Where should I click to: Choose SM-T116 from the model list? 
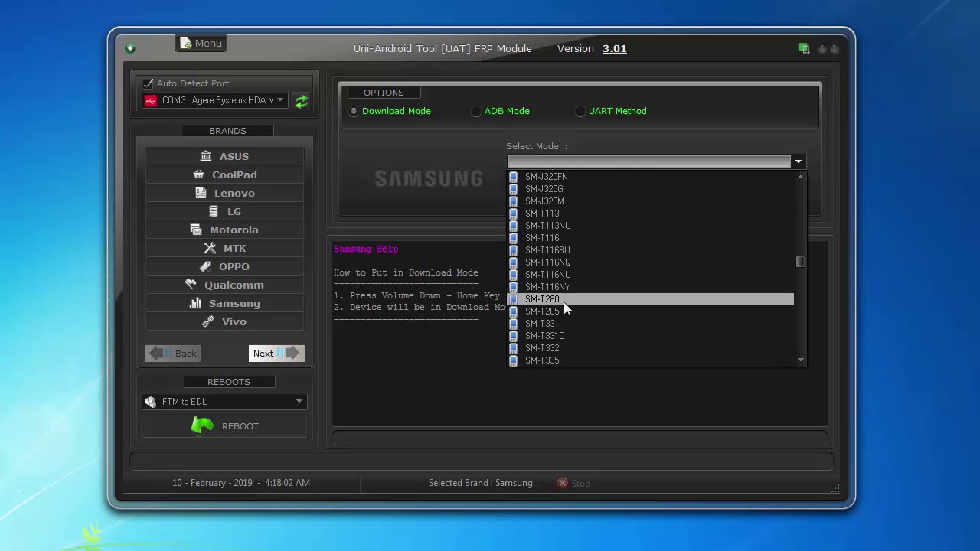pos(650,238)
